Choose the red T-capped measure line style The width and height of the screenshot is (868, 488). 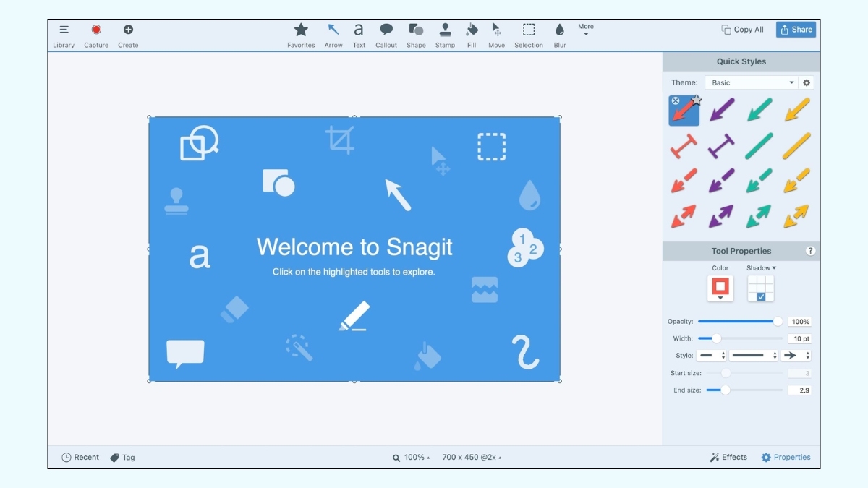click(x=684, y=146)
